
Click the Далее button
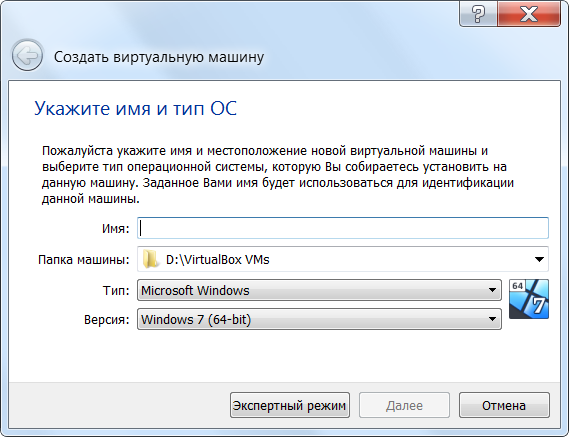click(x=404, y=405)
